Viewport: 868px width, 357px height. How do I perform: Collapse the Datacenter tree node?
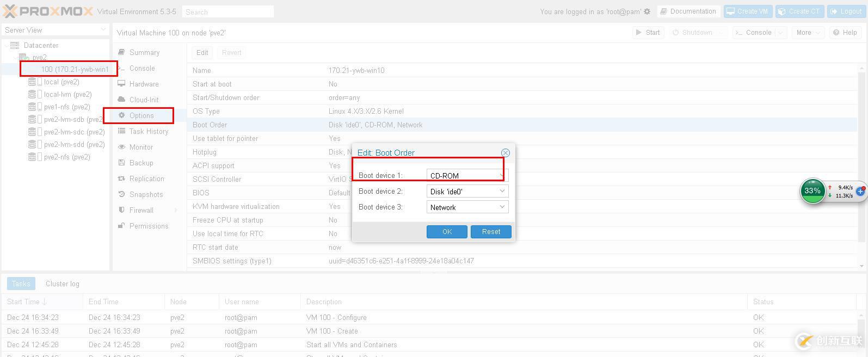6,45
